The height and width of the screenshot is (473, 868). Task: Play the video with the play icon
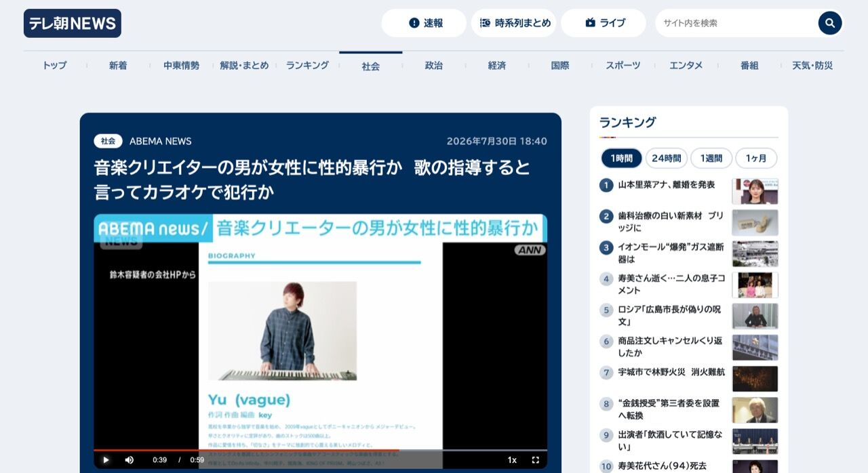tap(106, 460)
